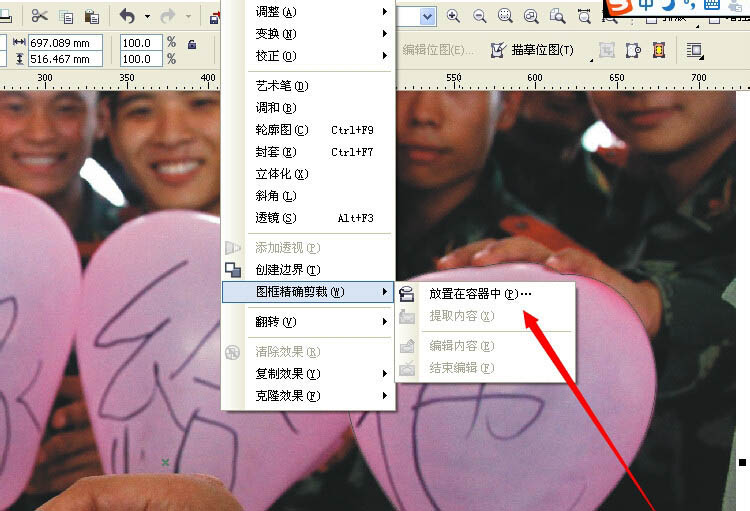Click the Resample bitmap icon
Screen dimensions: 750x511
point(633,50)
